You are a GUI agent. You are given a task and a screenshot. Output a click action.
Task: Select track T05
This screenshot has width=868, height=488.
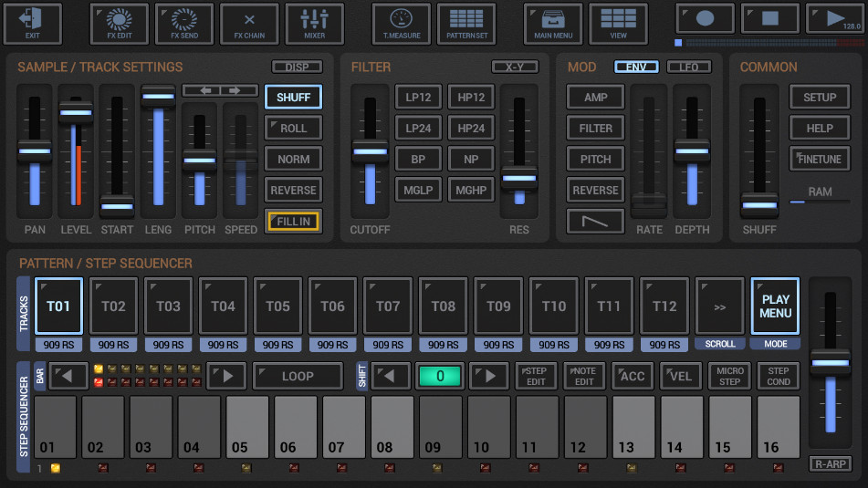pyautogui.click(x=277, y=306)
